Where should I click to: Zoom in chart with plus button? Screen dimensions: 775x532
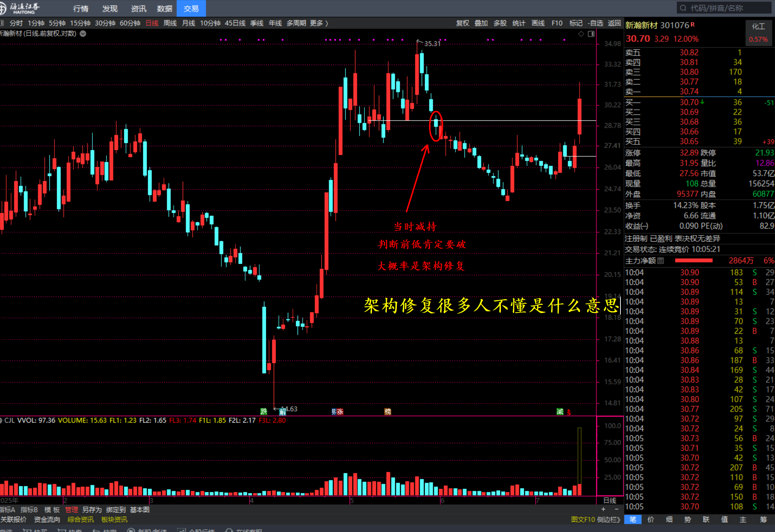(x=603, y=509)
